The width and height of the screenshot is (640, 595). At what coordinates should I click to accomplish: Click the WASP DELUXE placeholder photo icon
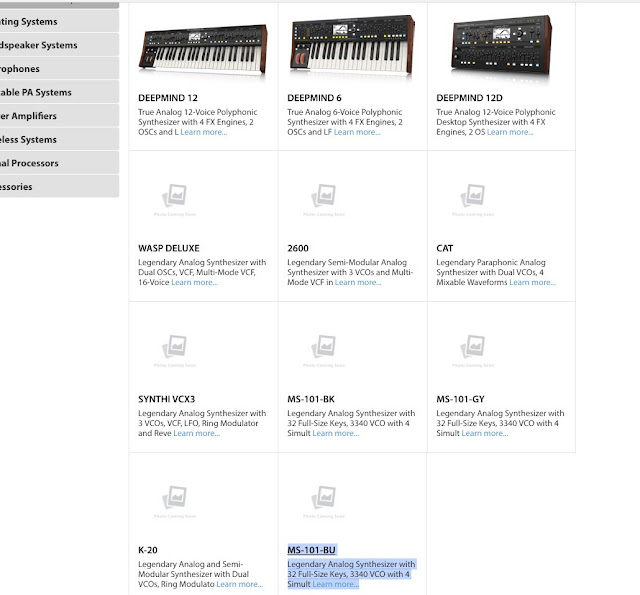(x=175, y=196)
